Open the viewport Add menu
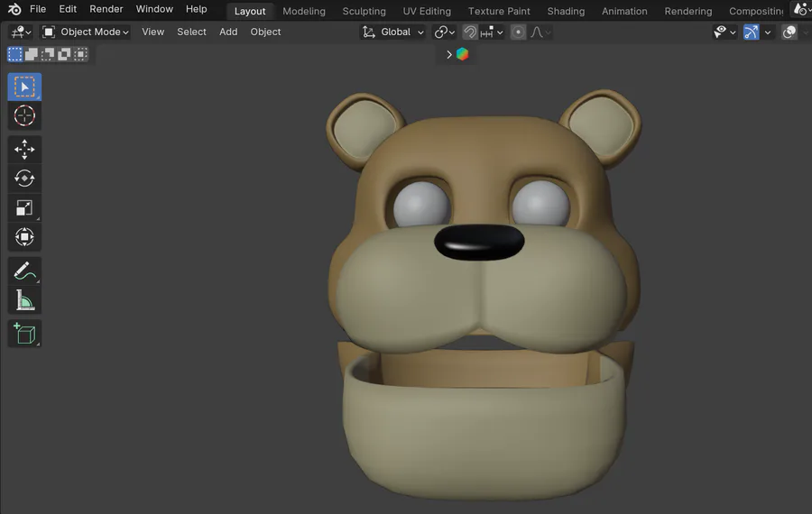812x514 pixels. (228, 32)
